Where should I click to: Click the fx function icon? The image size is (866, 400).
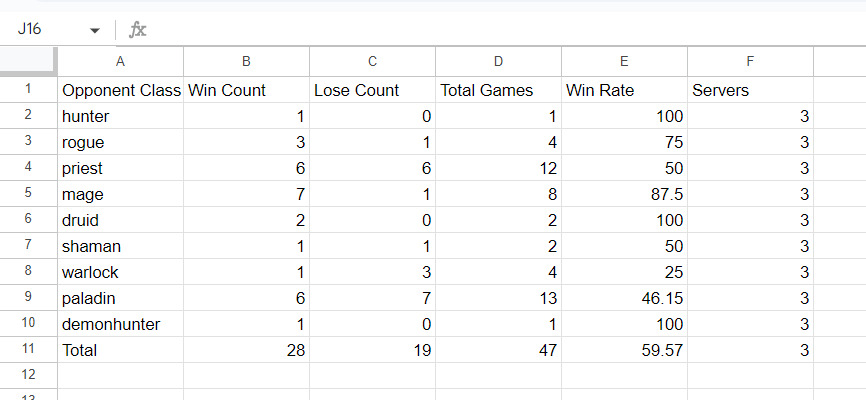tap(138, 30)
